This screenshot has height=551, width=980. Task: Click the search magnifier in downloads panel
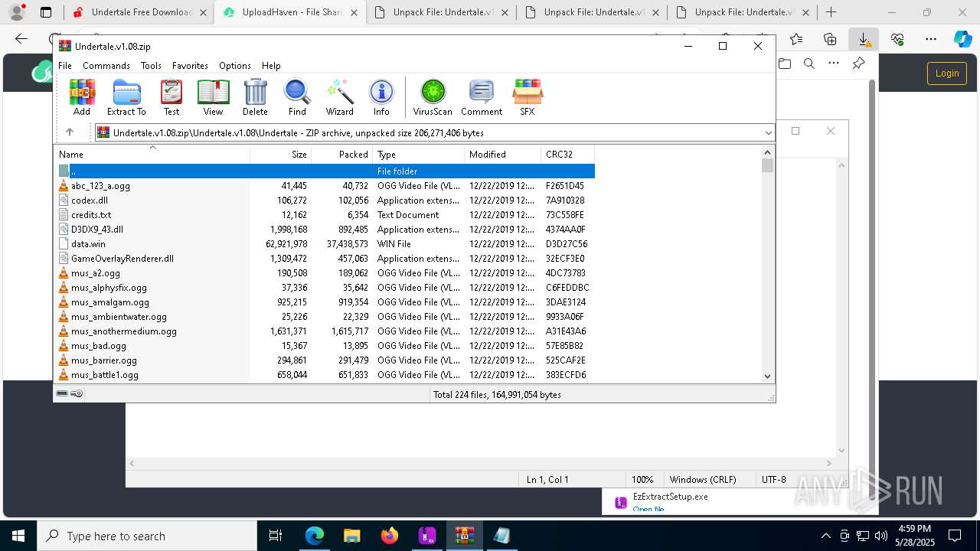pyautogui.click(x=809, y=64)
